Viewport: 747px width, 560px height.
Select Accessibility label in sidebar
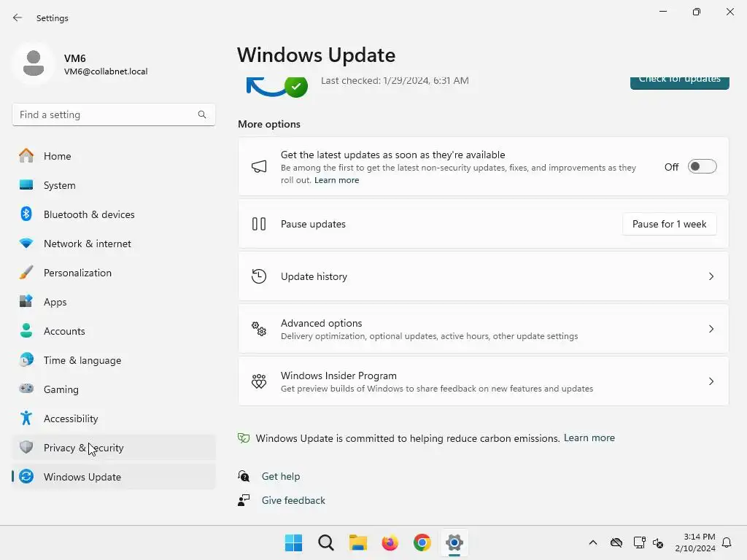click(x=71, y=419)
